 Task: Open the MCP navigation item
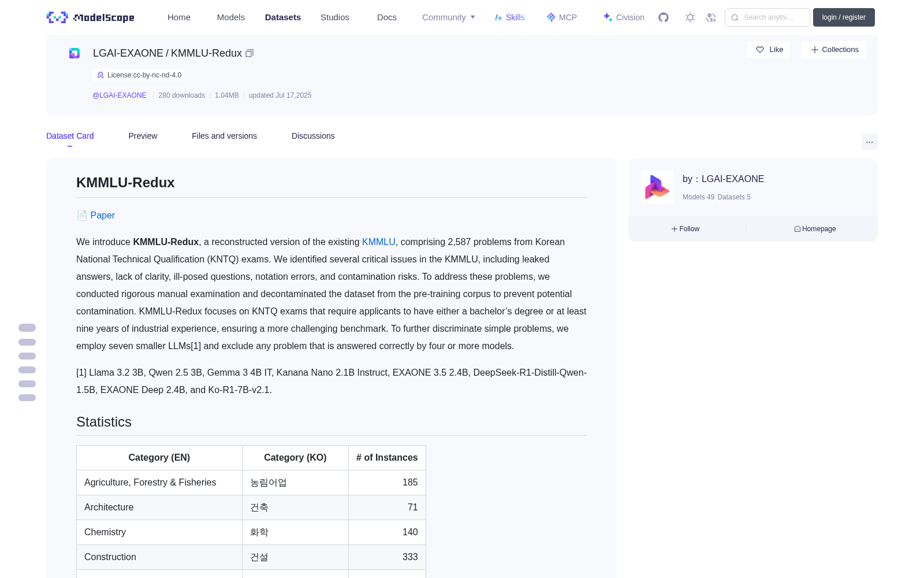tap(562, 17)
